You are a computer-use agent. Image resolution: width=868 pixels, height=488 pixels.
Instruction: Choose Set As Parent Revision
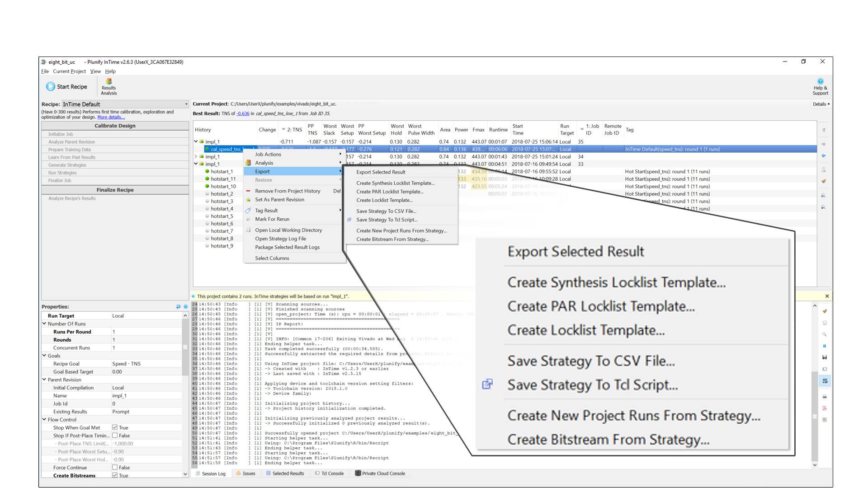(x=294, y=200)
